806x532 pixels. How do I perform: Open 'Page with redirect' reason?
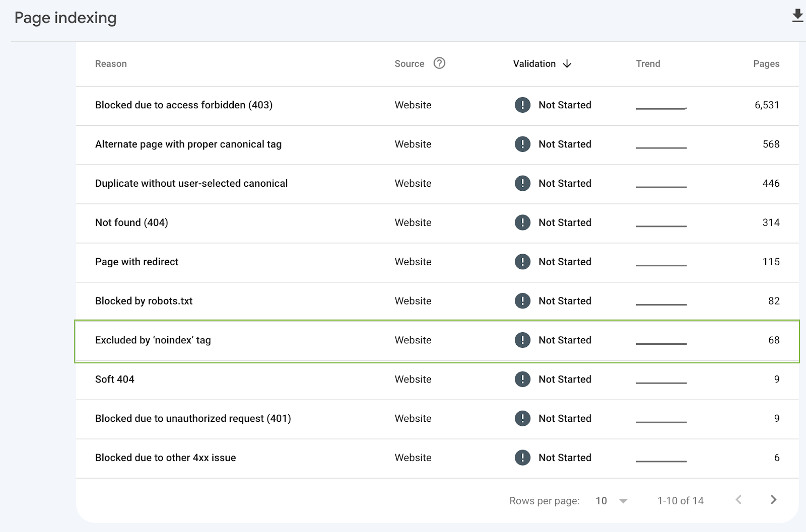tap(137, 262)
